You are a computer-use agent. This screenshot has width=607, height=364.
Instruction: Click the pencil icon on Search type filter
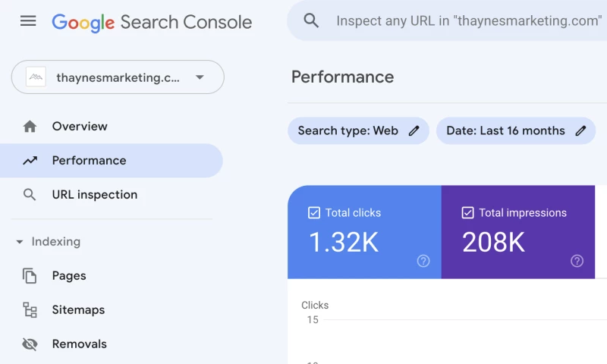(414, 130)
